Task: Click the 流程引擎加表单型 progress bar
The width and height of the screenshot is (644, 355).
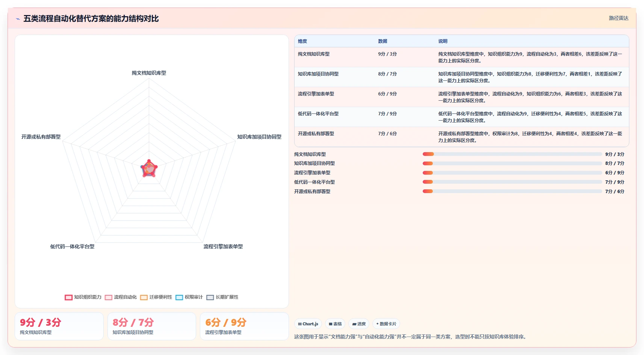Action: pos(512,173)
